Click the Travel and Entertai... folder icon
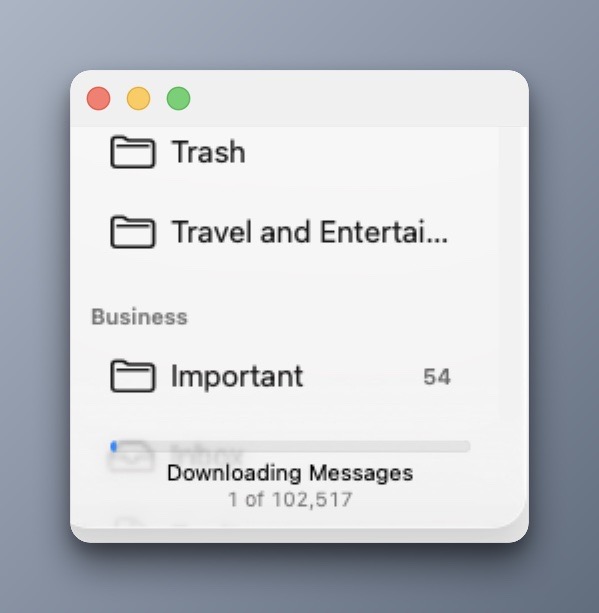 pos(133,232)
